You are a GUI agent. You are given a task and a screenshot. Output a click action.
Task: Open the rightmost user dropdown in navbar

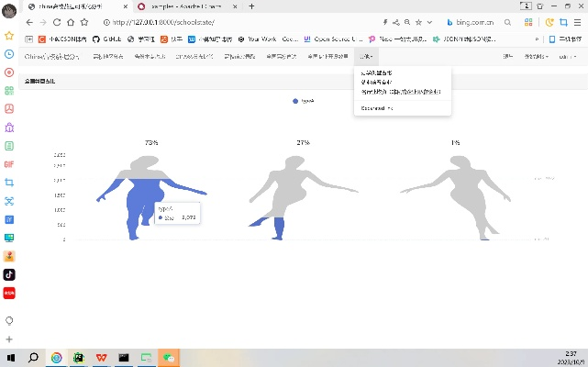(567, 57)
